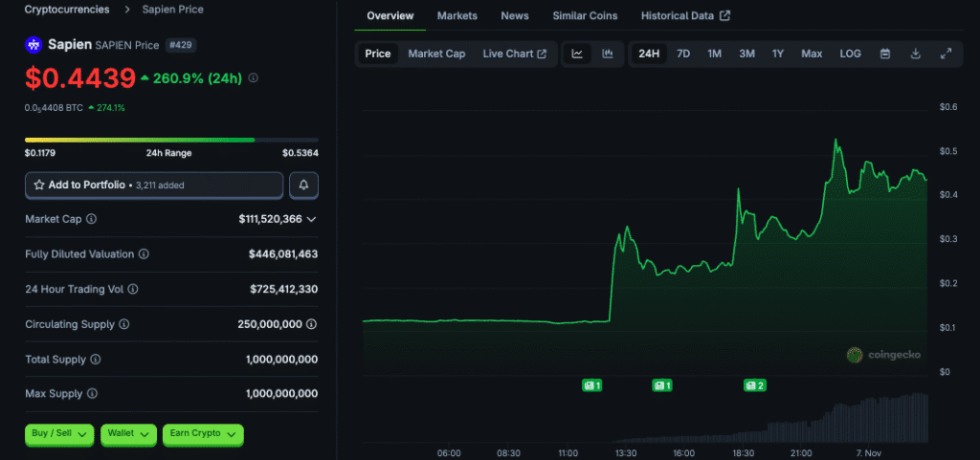
Task: Click the price alert bell icon
Action: click(303, 185)
